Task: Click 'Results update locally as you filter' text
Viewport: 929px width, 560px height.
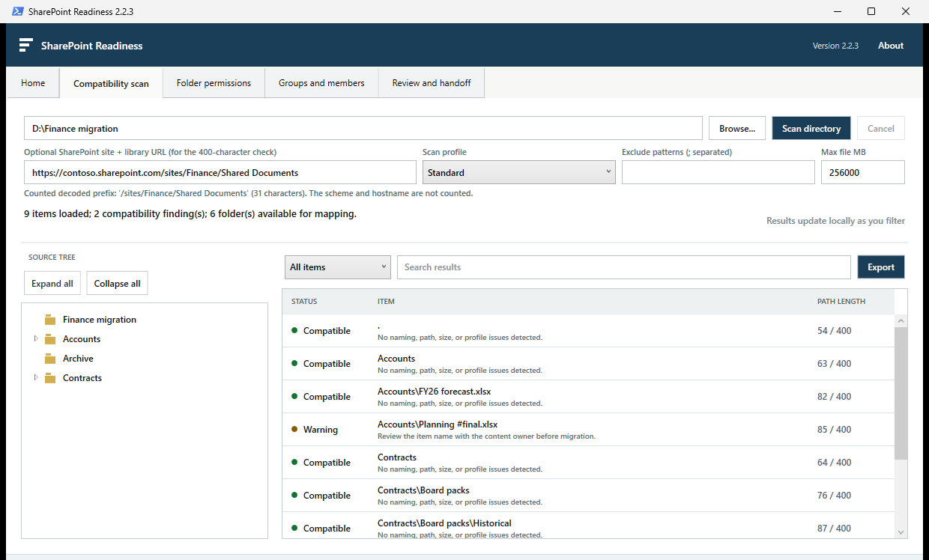Action: [x=835, y=221]
